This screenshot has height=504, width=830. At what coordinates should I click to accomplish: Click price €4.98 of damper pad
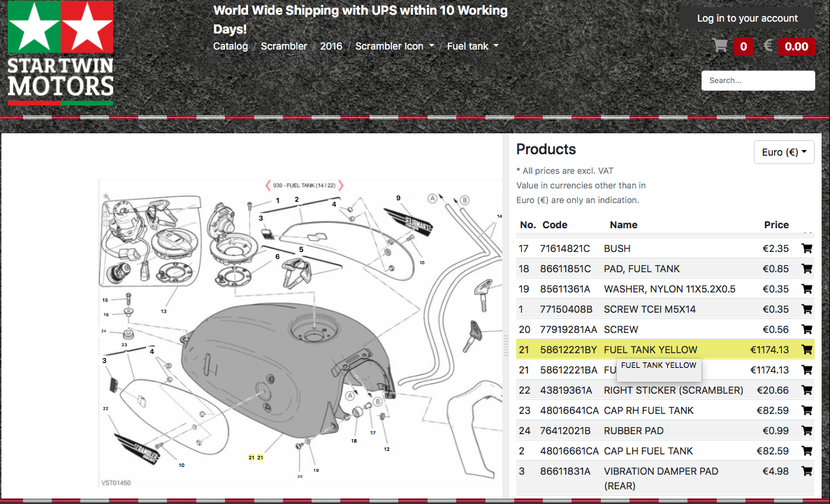[776, 471]
